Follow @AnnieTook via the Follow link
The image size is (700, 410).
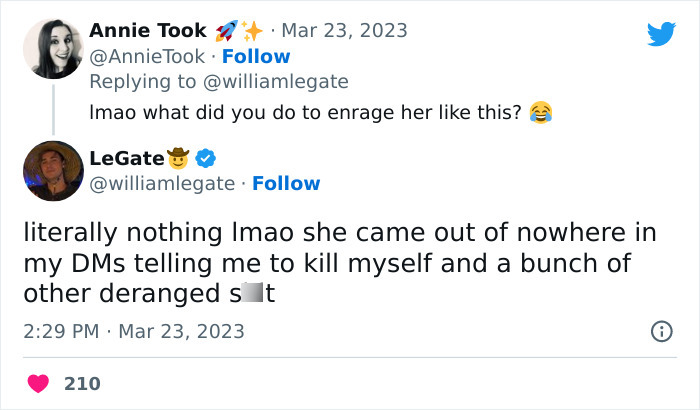coord(256,56)
